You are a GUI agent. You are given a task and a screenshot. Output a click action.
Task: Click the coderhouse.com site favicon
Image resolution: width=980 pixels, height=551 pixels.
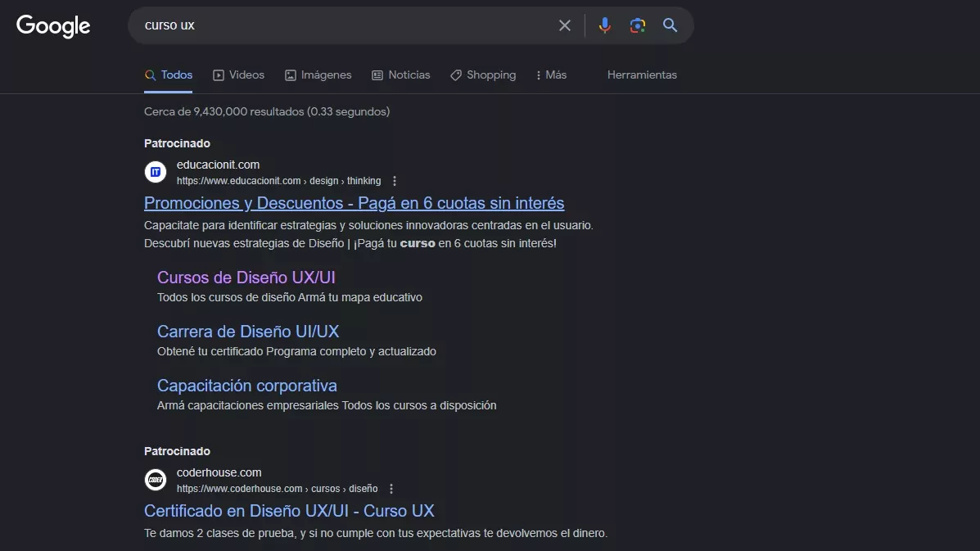[155, 479]
